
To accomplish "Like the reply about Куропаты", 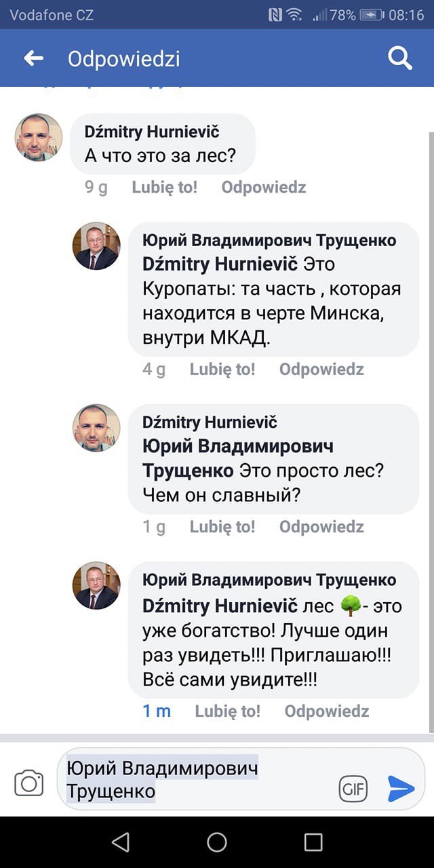I will (x=222, y=370).
